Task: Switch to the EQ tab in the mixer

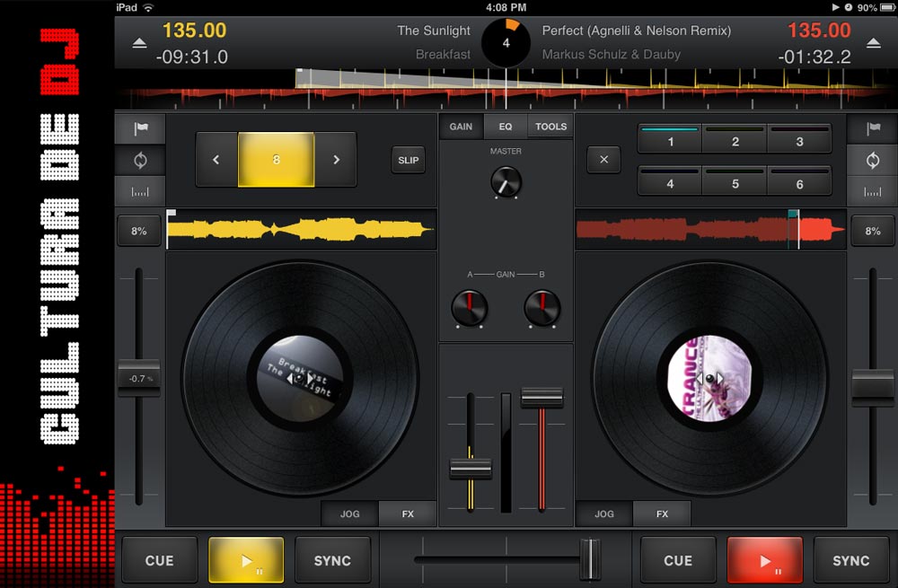Action: click(505, 127)
